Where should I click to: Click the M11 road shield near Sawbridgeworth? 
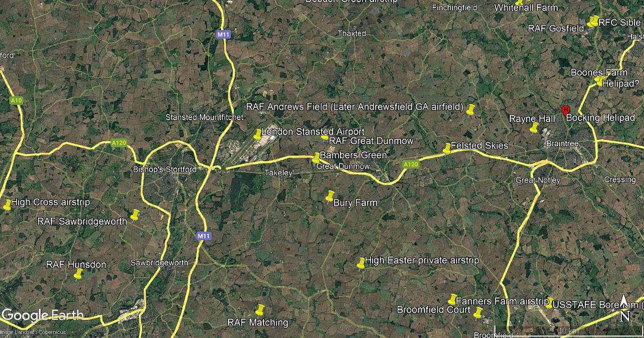point(204,236)
